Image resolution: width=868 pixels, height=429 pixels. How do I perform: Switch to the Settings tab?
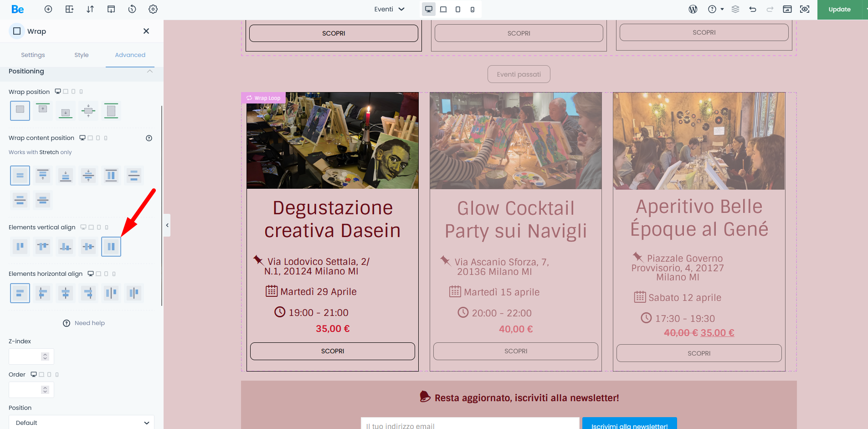point(33,55)
